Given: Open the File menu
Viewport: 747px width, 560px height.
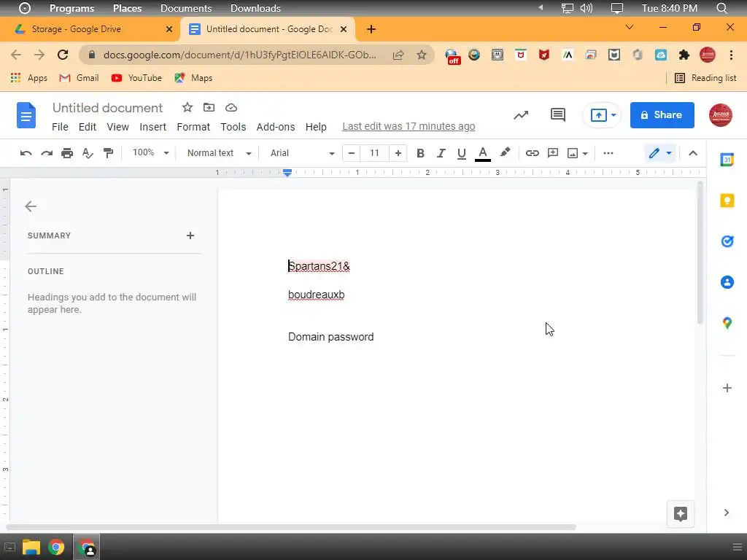Looking at the screenshot, I should [60, 127].
